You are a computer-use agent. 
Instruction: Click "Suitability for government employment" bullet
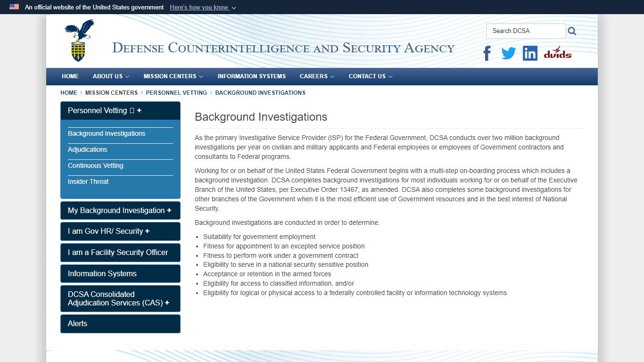click(x=259, y=237)
